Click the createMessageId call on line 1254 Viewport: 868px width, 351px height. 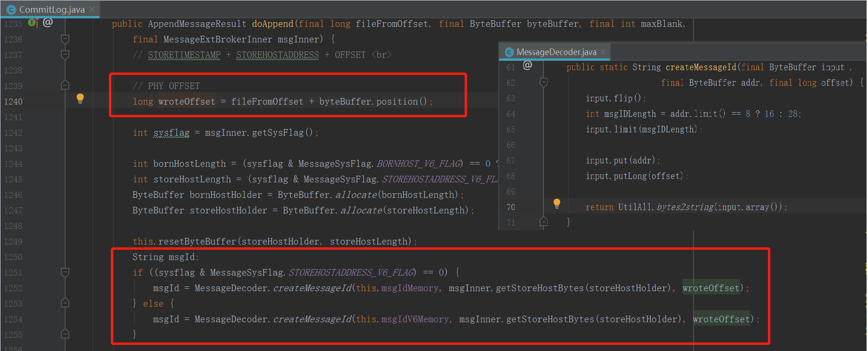312,319
